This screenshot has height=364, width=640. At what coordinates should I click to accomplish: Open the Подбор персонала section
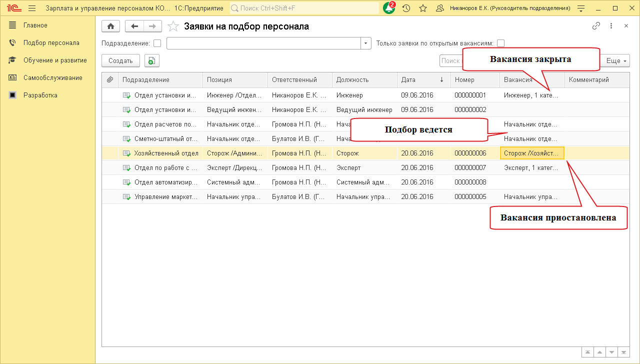coord(51,43)
